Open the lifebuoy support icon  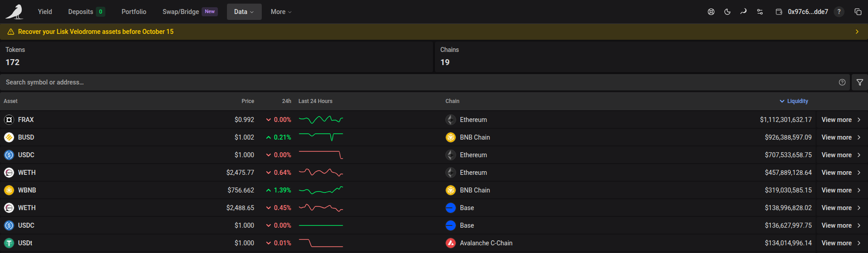711,12
